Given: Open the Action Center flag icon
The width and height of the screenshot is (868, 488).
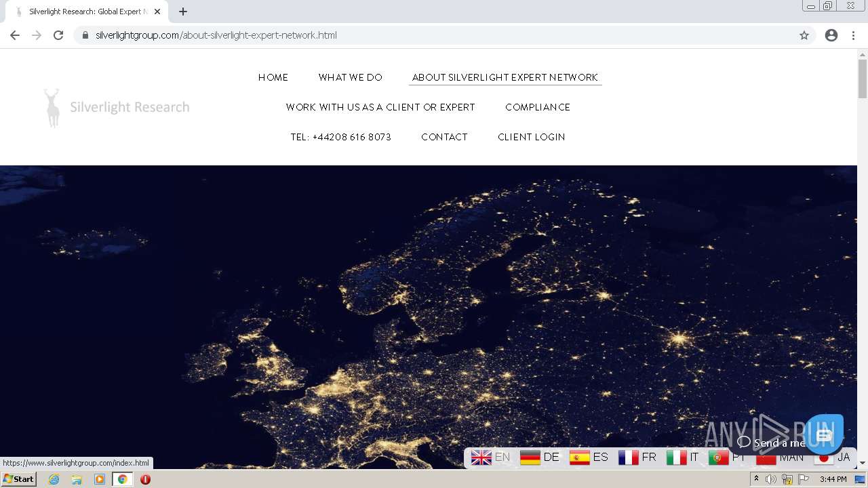Looking at the screenshot, I should click(804, 479).
